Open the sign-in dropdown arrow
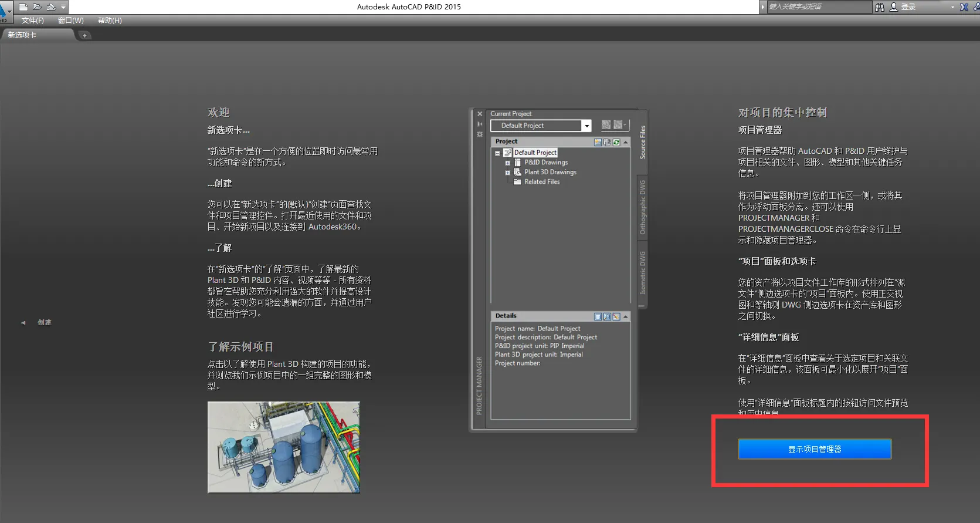Screen dimensions: 980x523 coord(952,7)
